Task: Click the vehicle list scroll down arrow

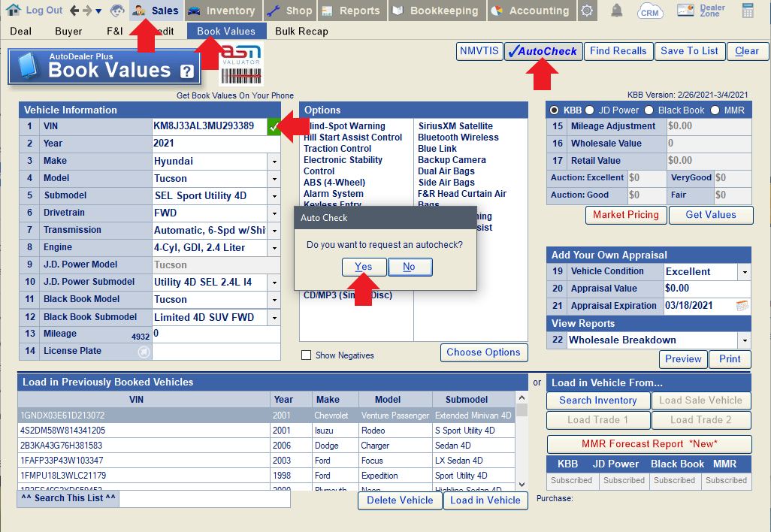Action: pyautogui.click(x=522, y=485)
